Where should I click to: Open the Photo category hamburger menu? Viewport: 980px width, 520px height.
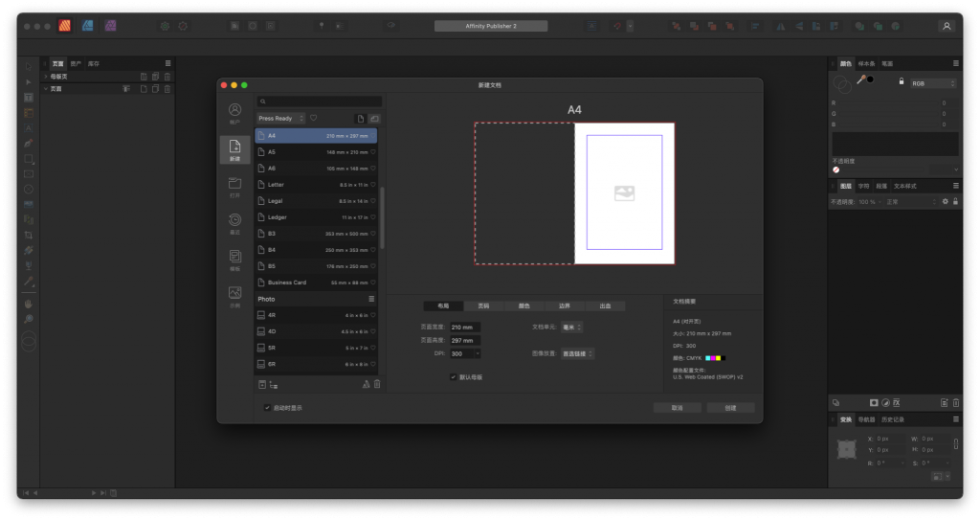click(x=371, y=299)
